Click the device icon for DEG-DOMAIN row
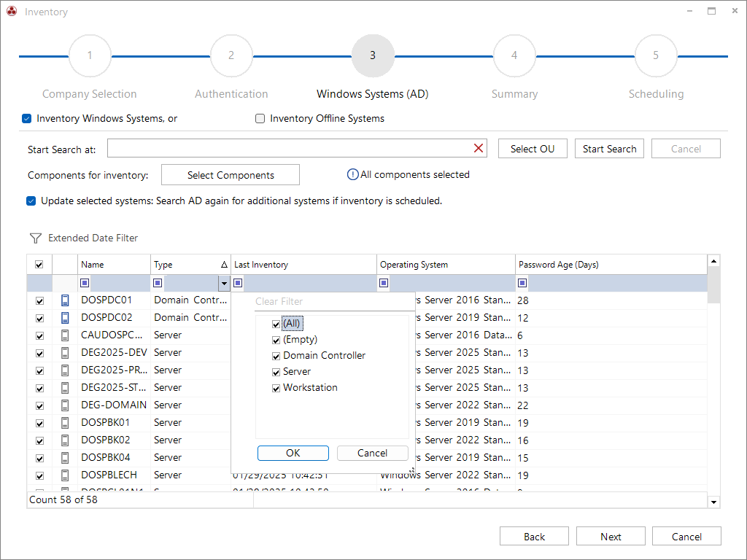 tap(65, 405)
